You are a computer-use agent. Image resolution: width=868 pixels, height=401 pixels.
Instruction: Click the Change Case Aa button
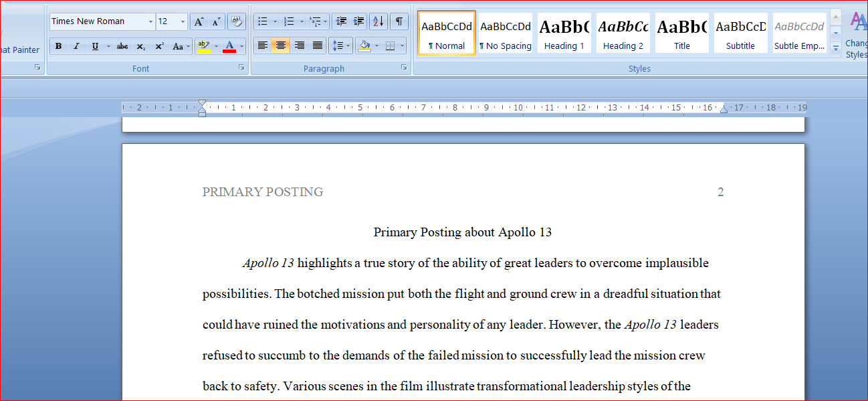(x=180, y=46)
